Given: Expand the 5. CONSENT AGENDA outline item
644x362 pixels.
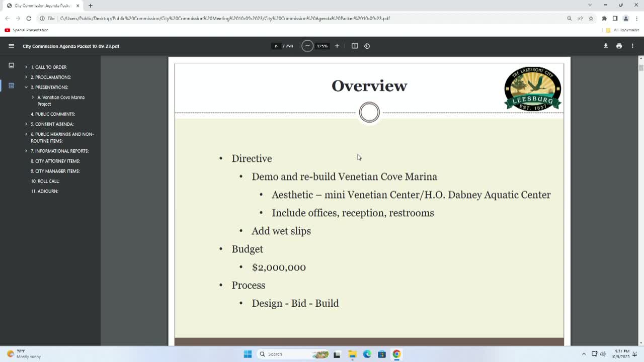Looking at the screenshot, I should (26, 124).
